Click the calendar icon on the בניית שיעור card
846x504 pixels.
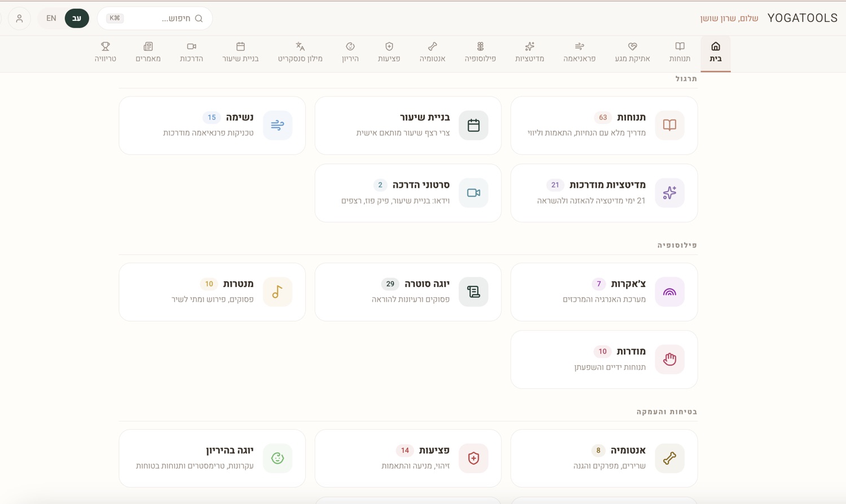pos(474,125)
